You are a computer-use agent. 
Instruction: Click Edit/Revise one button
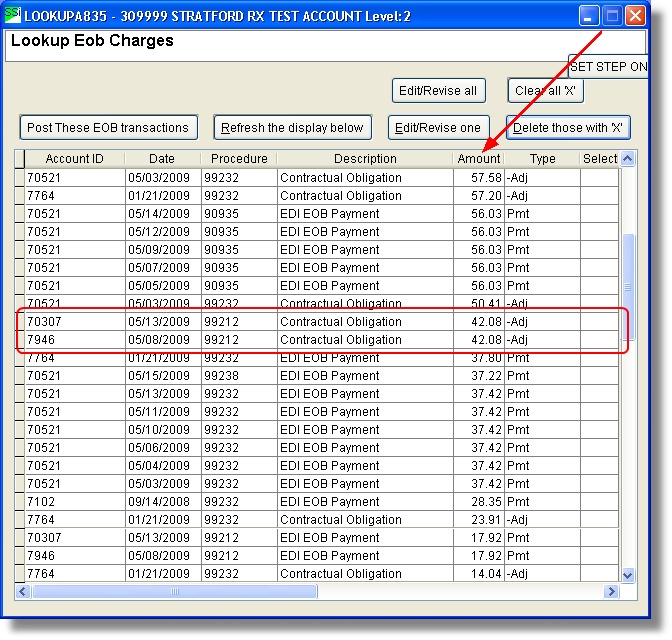click(438, 127)
